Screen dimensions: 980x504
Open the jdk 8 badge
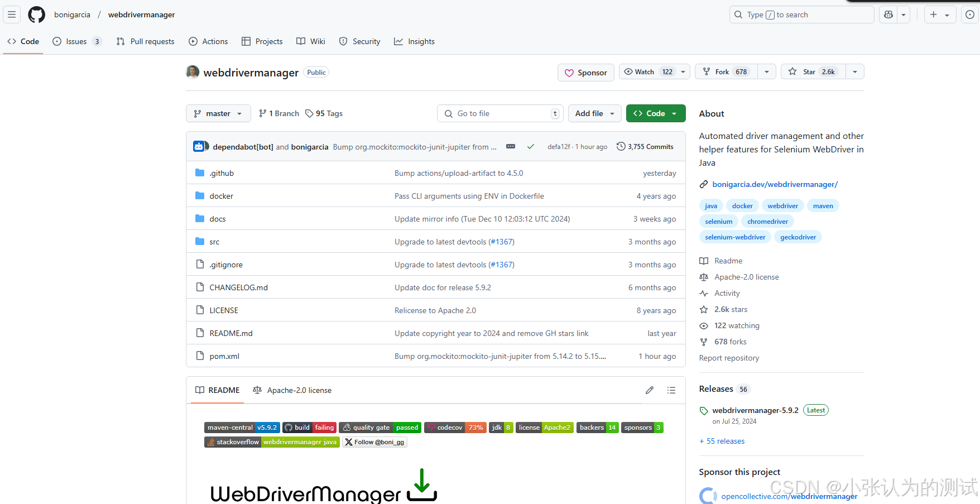501,428
